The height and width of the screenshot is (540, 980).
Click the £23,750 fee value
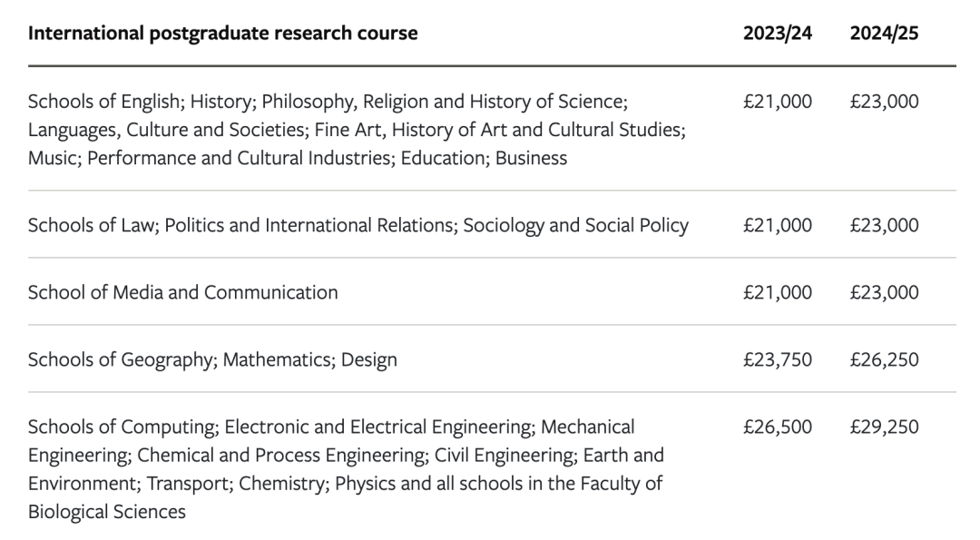click(x=778, y=359)
